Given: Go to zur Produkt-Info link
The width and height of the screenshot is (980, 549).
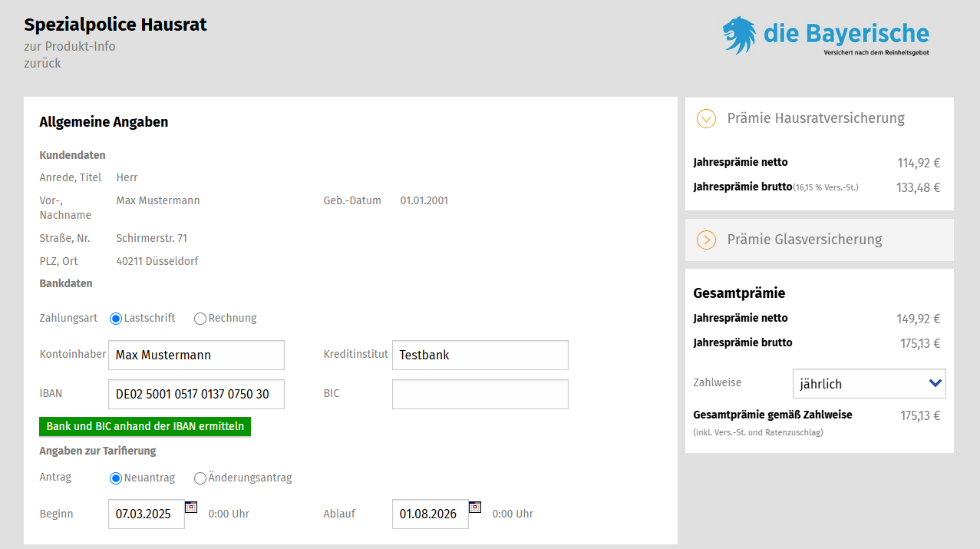Looking at the screenshot, I should tap(70, 46).
